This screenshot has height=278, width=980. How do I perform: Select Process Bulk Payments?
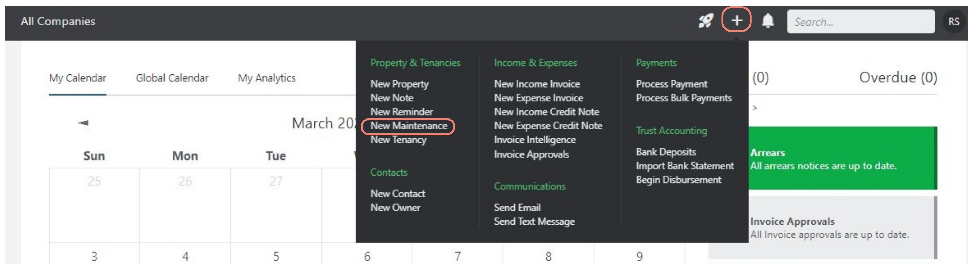[684, 98]
